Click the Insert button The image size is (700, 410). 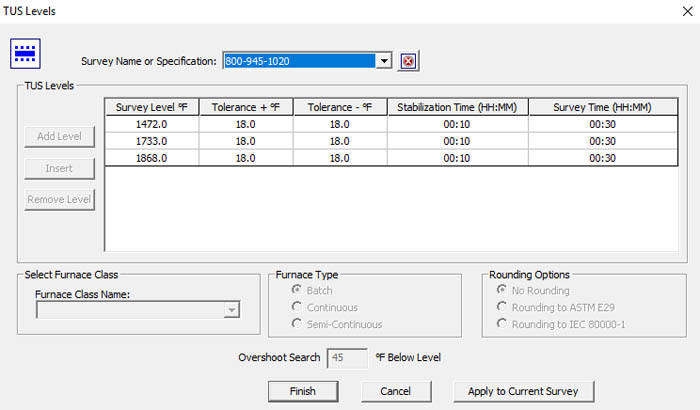point(59,168)
